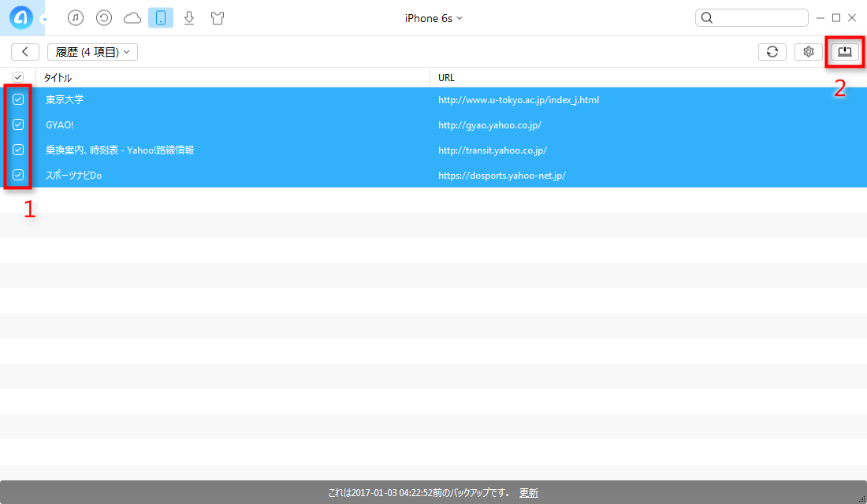The height and width of the screenshot is (504, 867).
Task: Open the T-shirt skin icon
Action: click(218, 18)
